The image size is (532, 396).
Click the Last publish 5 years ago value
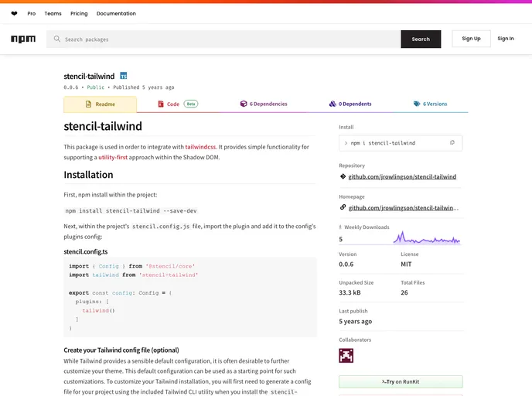pyautogui.click(x=355, y=321)
